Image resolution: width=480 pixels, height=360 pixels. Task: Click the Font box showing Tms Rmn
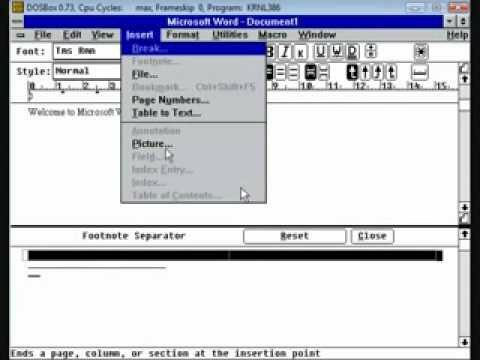point(87,51)
